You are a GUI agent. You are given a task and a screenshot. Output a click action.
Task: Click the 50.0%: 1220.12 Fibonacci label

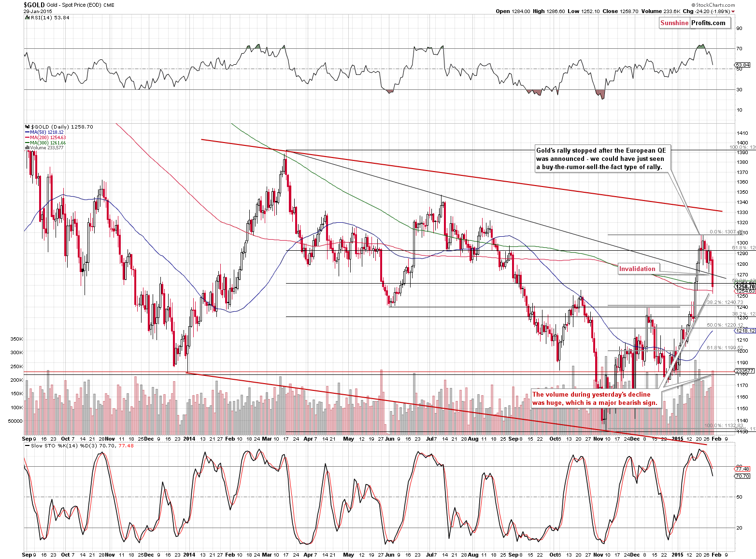coord(725,325)
